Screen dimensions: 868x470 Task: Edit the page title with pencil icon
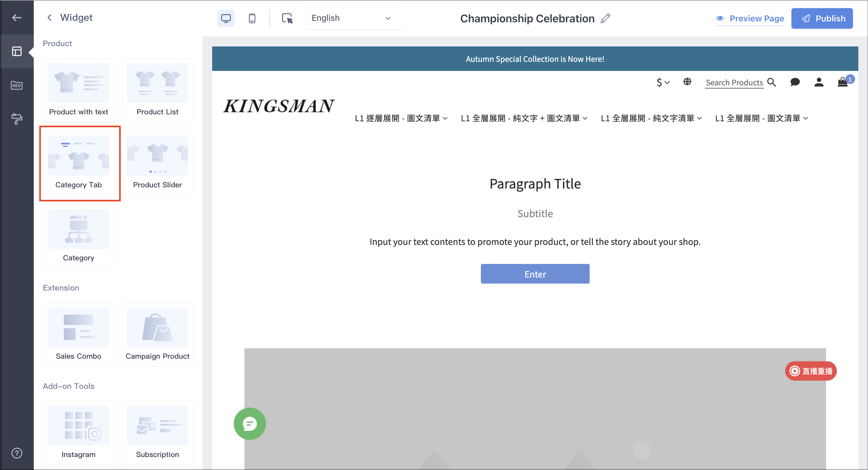605,18
